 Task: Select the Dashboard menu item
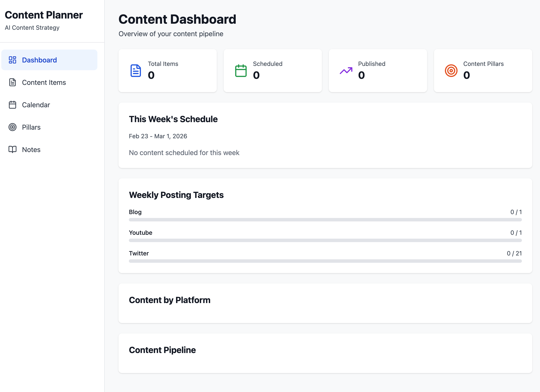[x=39, y=60]
